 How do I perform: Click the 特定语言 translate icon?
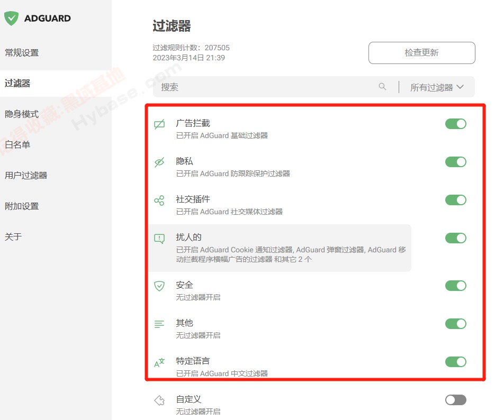[159, 362]
